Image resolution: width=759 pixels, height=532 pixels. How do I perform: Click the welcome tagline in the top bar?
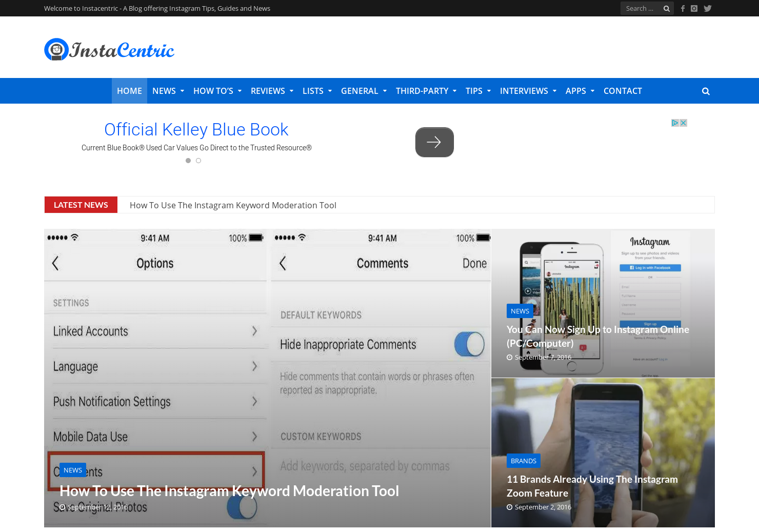coord(157,8)
